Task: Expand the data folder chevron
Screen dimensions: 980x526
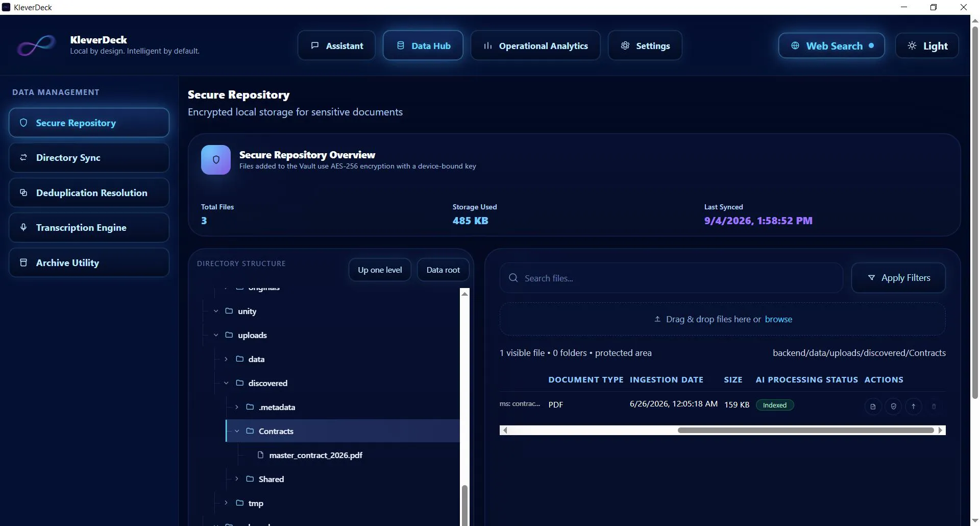Action: 226,359
